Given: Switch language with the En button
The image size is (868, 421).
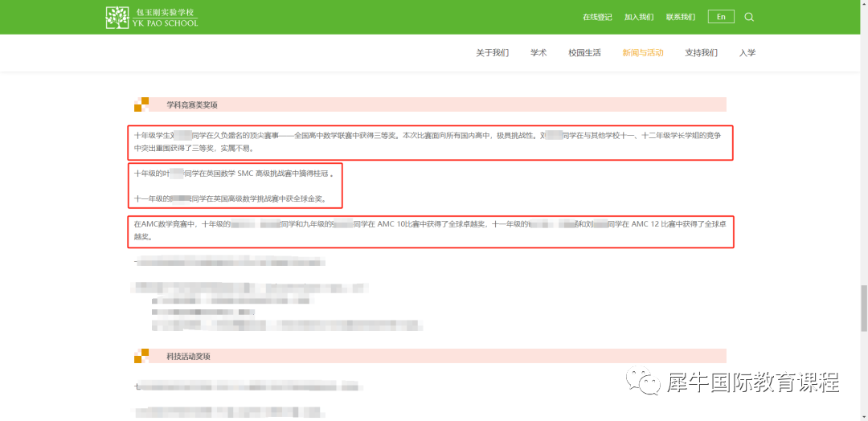Looking at the screenshot, I should [x=721, y=17].
